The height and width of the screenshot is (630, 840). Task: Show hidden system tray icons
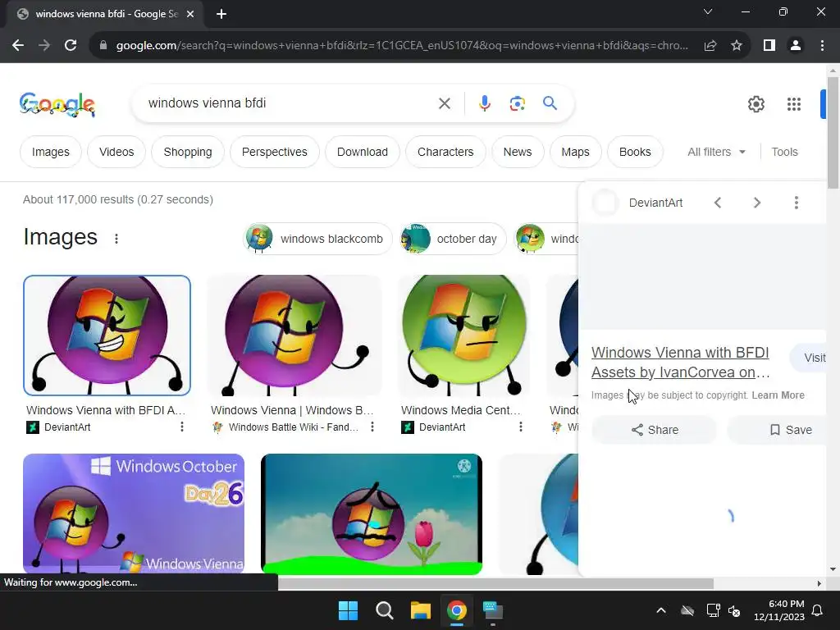coord(661,610)
